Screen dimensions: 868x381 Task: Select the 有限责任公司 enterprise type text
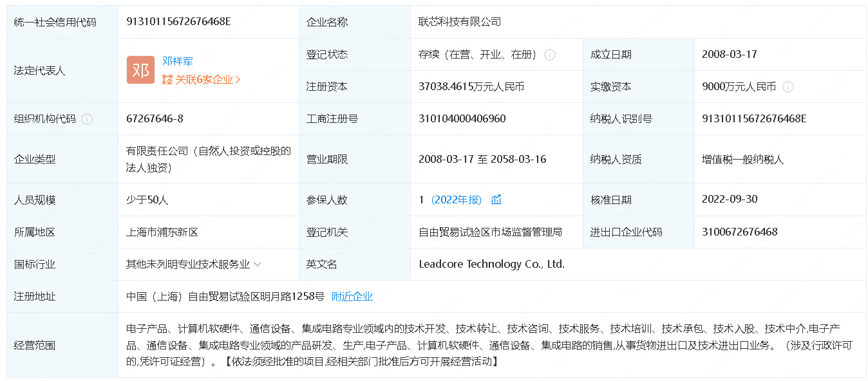pyautogui.click(x=209, y=160)
